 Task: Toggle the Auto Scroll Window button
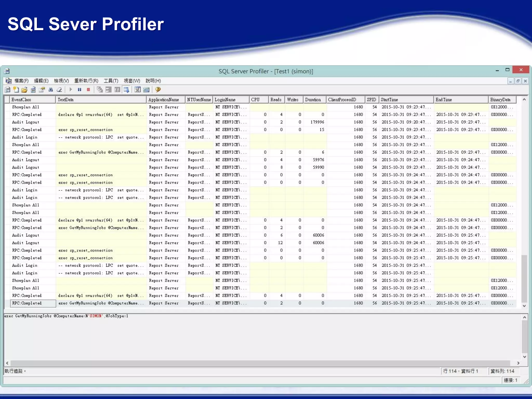click(127, 90)
